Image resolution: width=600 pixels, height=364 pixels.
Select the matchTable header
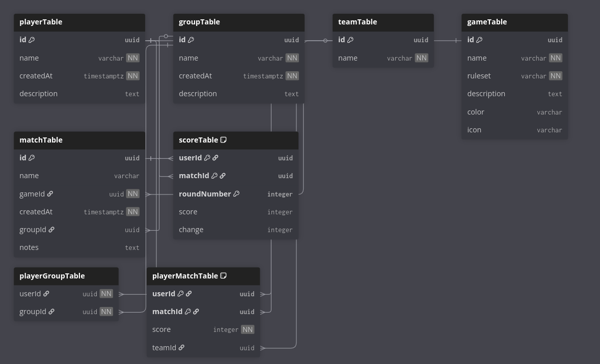[79, 140]
